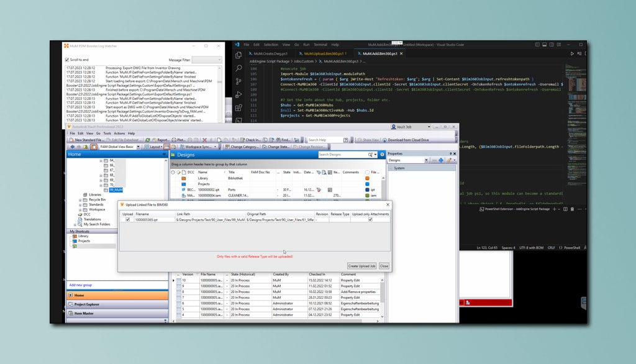The image size is (636, 364).
Task: Open the Message Filter dropdown
Action: tap(209, 60)
